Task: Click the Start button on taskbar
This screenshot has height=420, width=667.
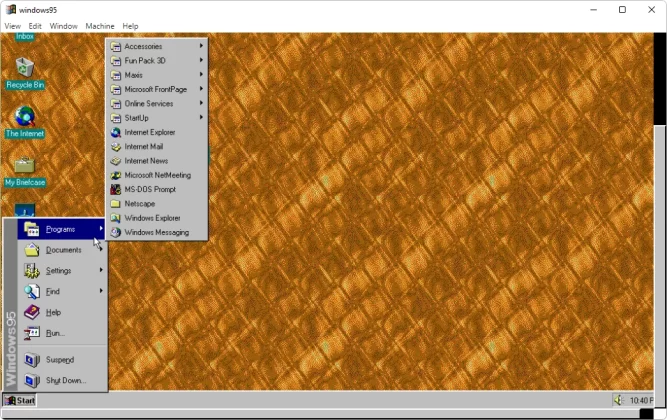Action: click(20, 400)
